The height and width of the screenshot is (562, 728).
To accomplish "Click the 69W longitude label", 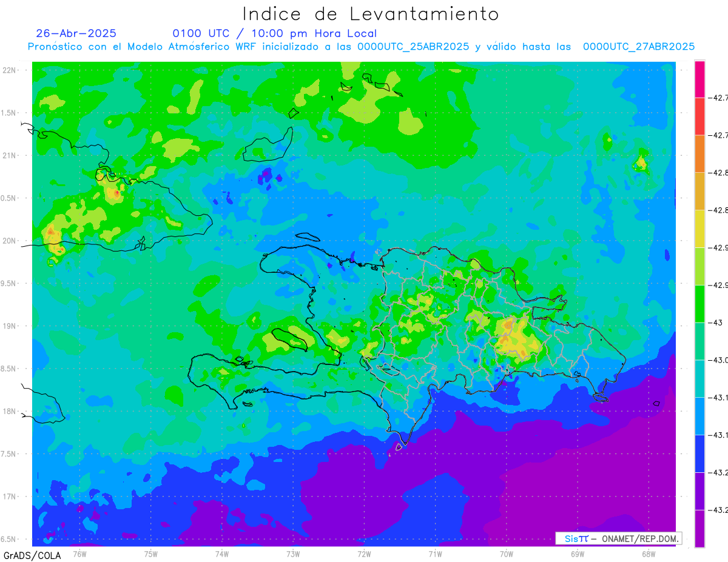I will click(577, 554).
